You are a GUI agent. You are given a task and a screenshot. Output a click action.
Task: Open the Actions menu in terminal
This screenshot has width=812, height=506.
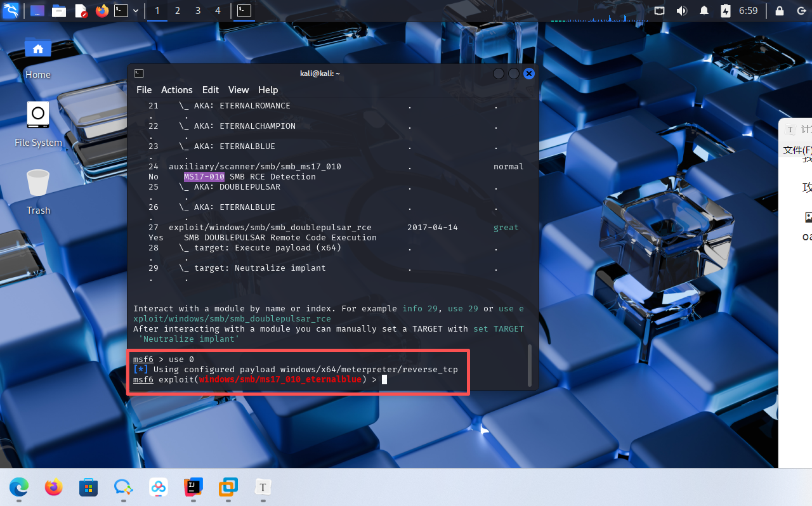tap(176, 90)
